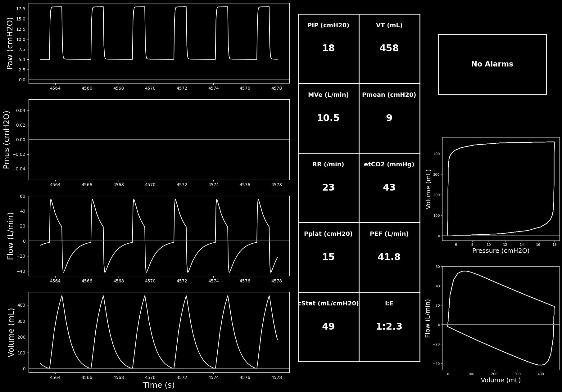562x392 pixels.
Task: Click the 18 tick on Pressure loop axis
Action: click(x=554, y=245)
